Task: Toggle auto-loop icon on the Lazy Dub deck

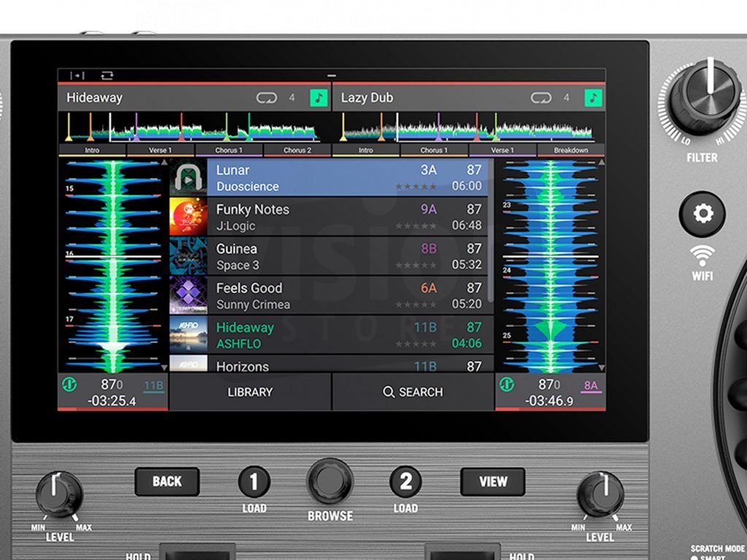Action: coord(541,98)
